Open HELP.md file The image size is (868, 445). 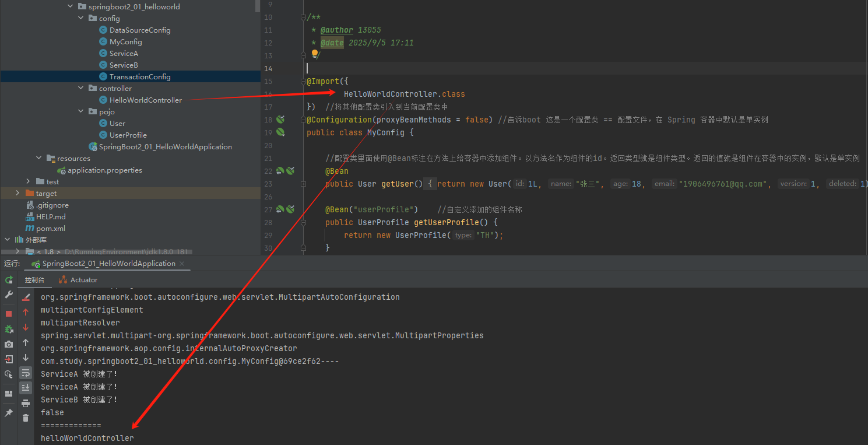point(51,216)
